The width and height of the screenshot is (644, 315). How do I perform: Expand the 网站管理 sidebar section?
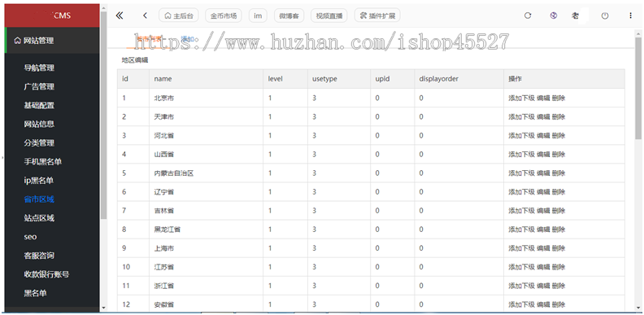(x=52, y=41)
